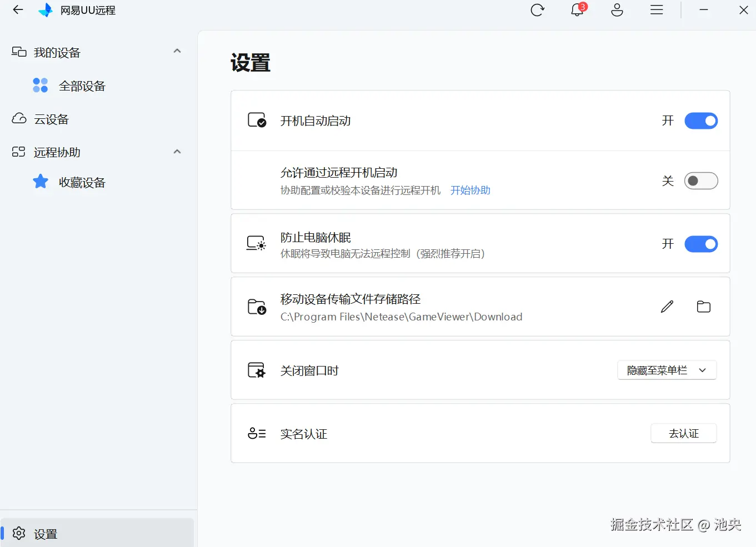Click the pencil icon to edit storage path
The height and width of the screenshot is (547, 756).
pyautogui.click(x=667, y=307)
